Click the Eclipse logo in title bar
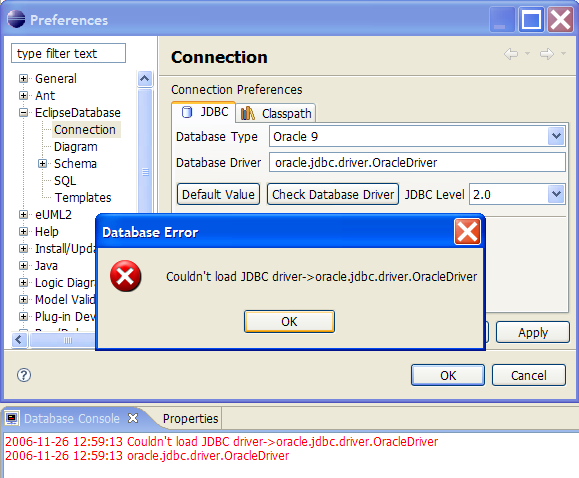This screenshot has width=579, height=478. [16, 19]
